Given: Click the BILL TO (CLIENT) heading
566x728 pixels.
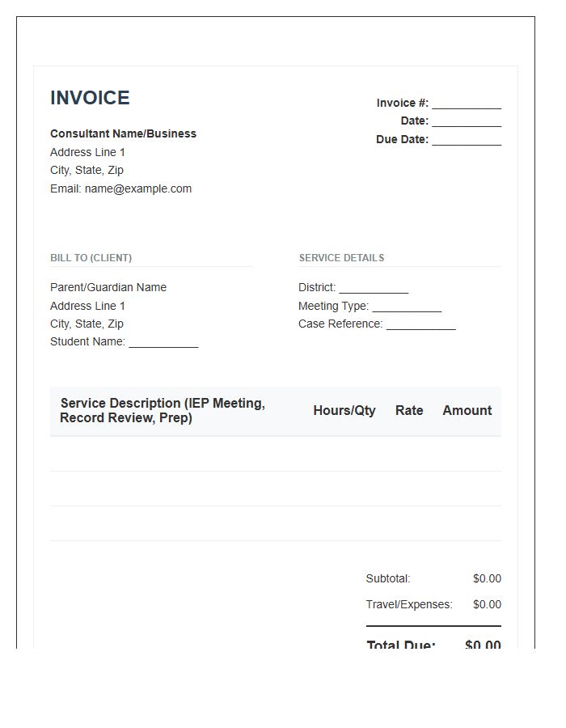Looking at the screenshot, I should 91,258.
